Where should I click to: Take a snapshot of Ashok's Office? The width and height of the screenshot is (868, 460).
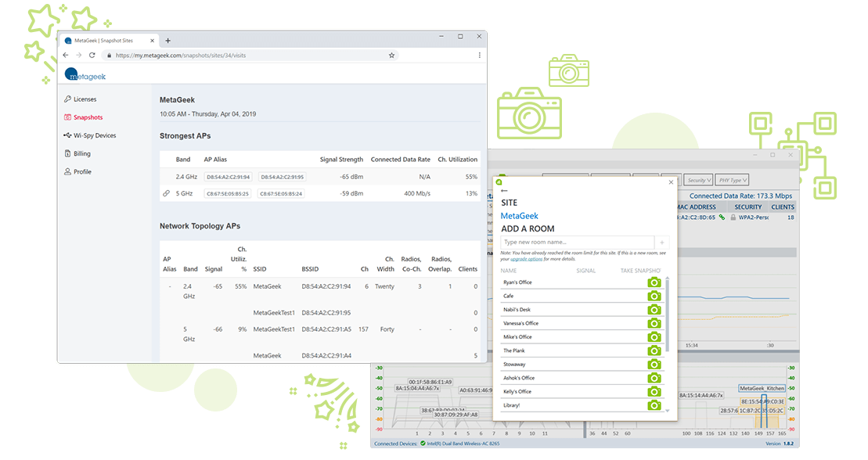[x=654, y=378]
